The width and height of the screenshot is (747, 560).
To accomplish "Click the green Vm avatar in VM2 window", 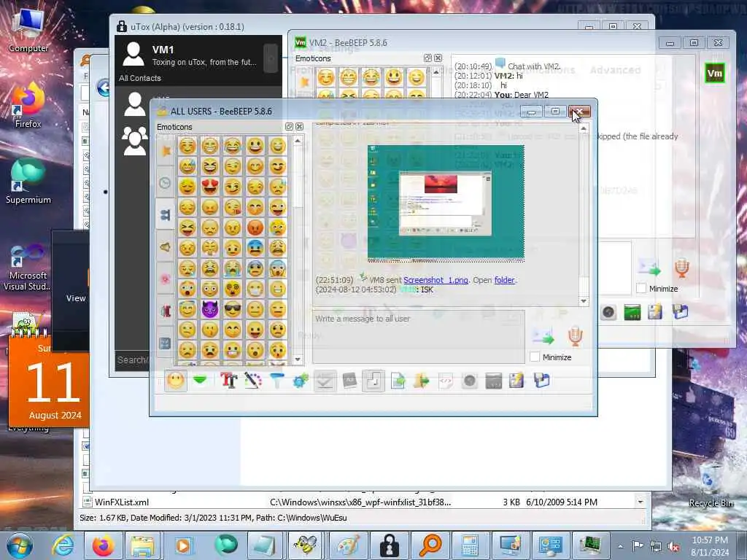I will 715,74.
